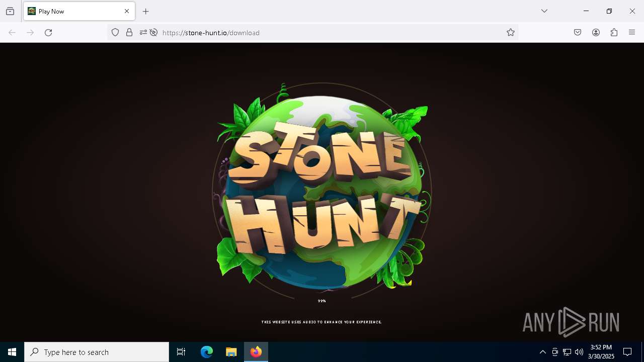Viewport: 644px width, 362px height.
Task: Reload the current page
Action: coord(48,33)
